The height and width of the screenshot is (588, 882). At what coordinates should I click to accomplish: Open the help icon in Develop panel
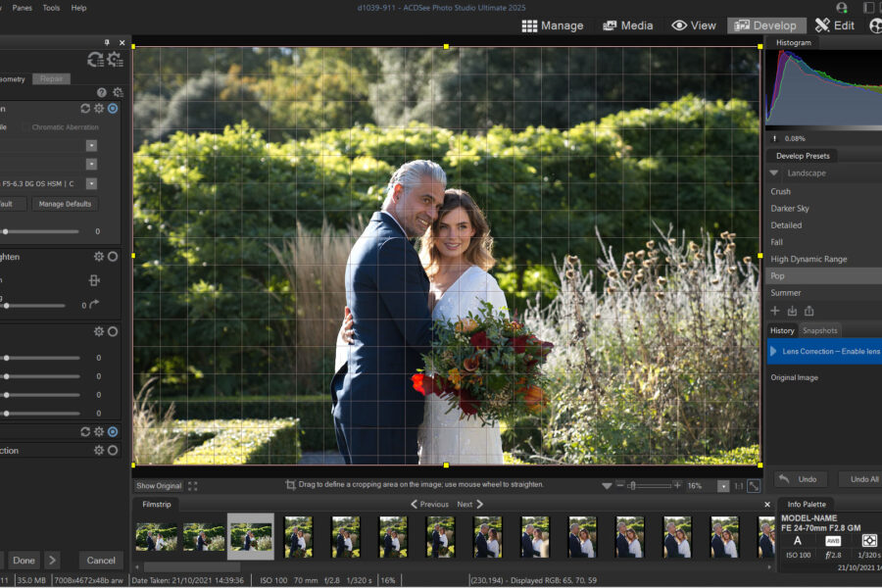[101, 92]
